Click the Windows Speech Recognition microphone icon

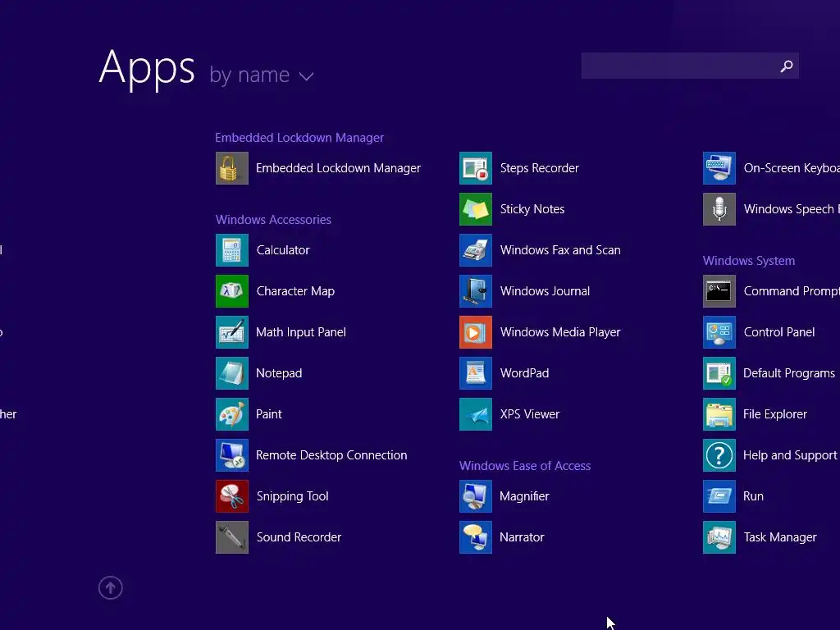719,209
